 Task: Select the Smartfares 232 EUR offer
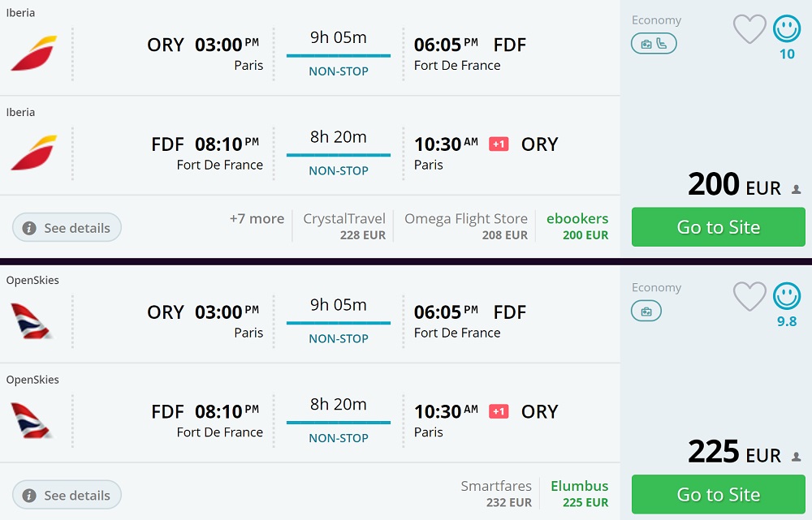496,493
